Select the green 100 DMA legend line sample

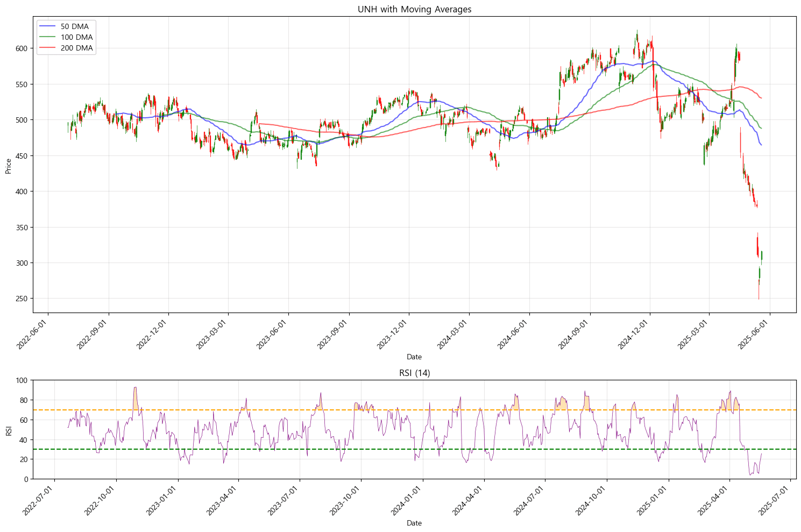pos(48,37)
